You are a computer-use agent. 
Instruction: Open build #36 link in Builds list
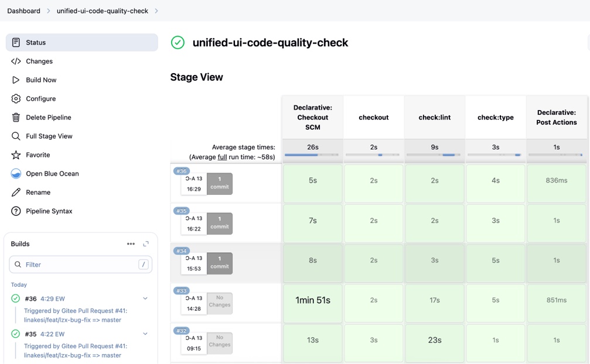click(30, 299)
